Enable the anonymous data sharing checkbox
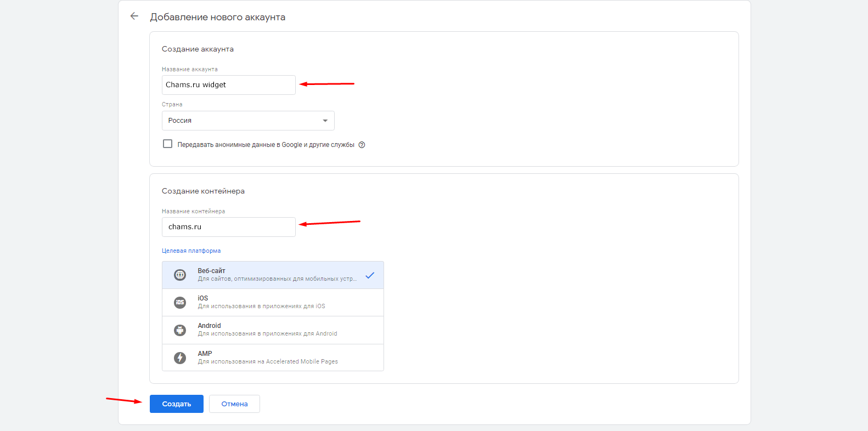 pyautogui.click(x=168, y=144)
